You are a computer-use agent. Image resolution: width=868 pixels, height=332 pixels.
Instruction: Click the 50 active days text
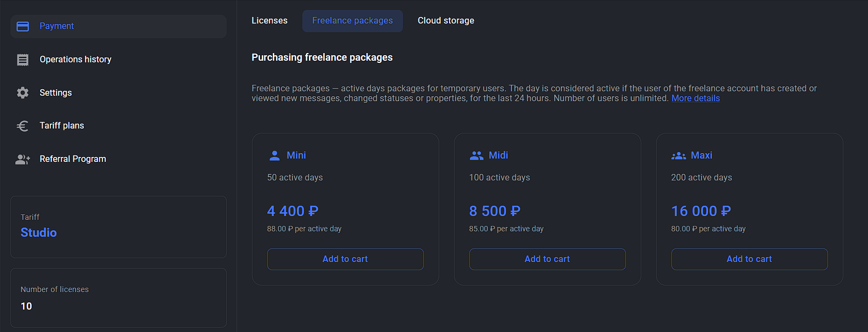point(295,178)
